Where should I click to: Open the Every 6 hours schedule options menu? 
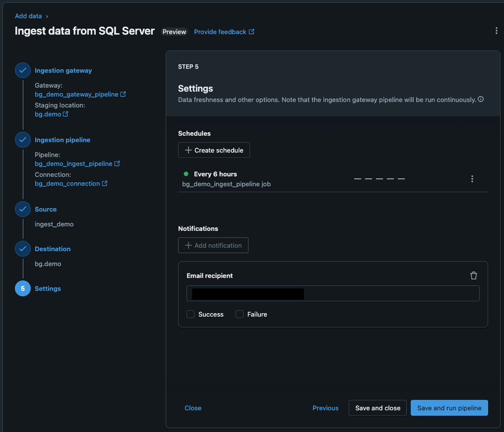[x=472, y=179]
